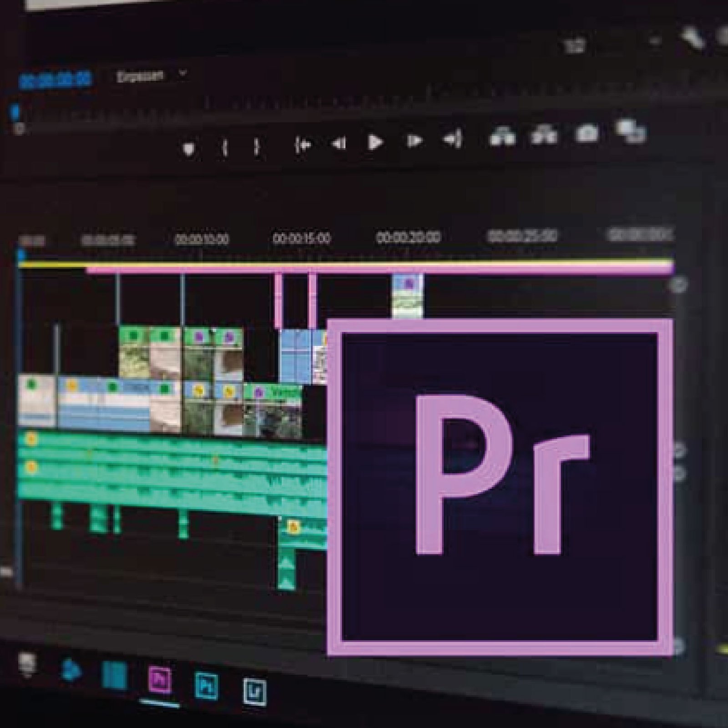Start playback with the Play button
The width and height of the screenshot is (728, 728).
tap(374, 142)
